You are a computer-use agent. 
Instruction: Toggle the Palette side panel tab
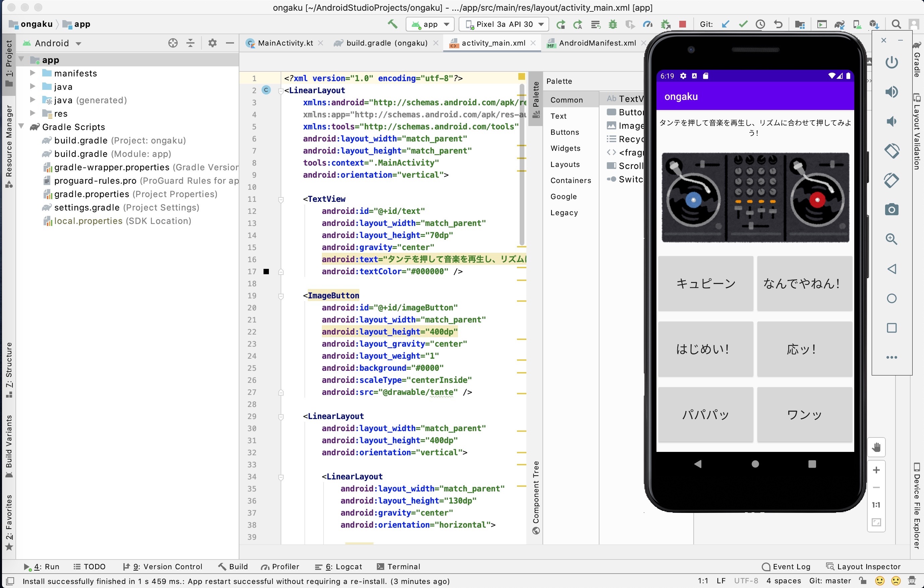pyautogui.click(x=536, y=98)
